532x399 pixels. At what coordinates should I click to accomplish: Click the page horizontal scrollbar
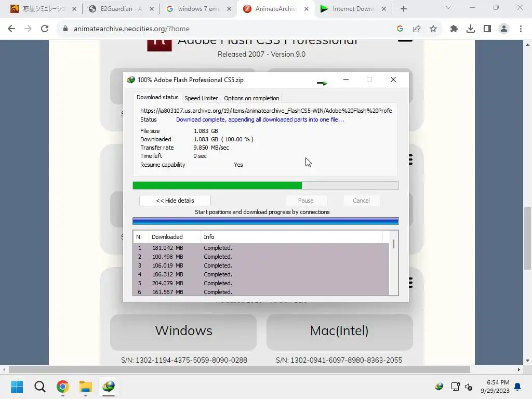click(239, 369)
